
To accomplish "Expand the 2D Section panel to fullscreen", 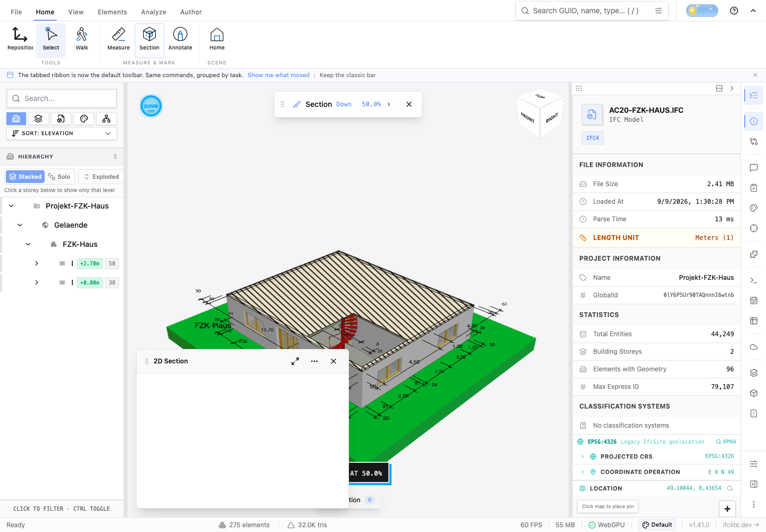I will click(295, 361).
